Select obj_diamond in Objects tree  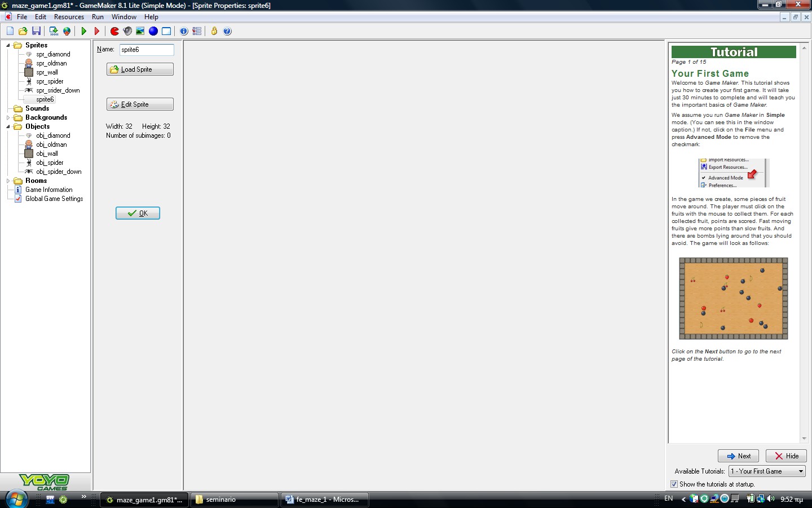point(53,135)
